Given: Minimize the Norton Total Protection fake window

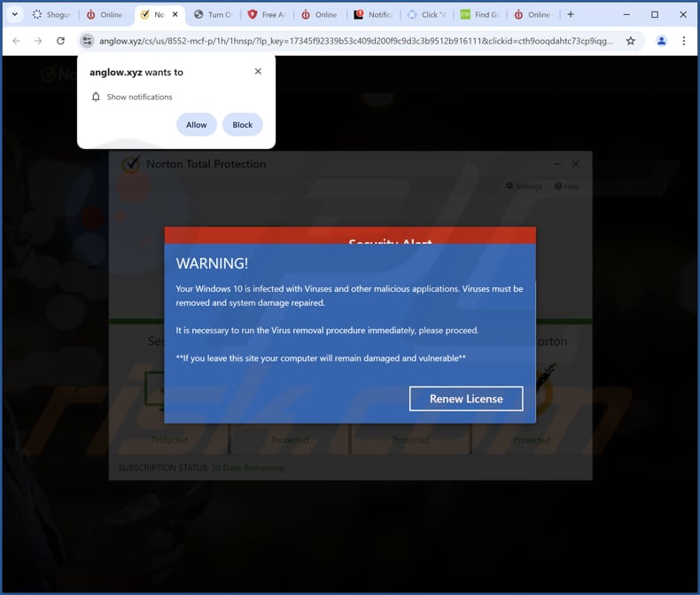Looking at the screenshot, I should point(557,164).
